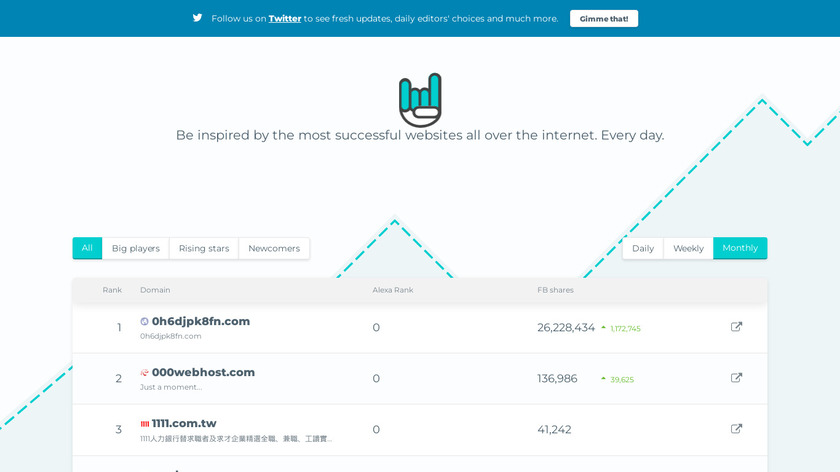Select the All filter tab
This screenshot has height=472, width=840.
pos(87,248)
